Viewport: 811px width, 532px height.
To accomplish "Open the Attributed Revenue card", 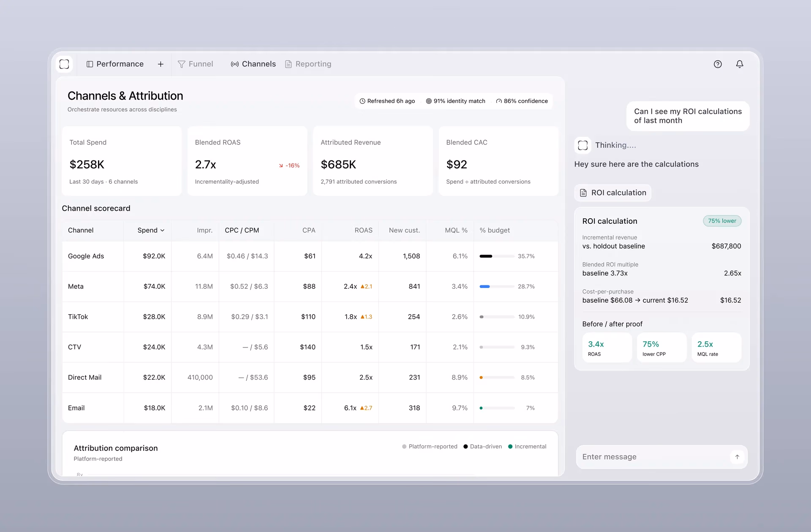I will tap(373, 161).
